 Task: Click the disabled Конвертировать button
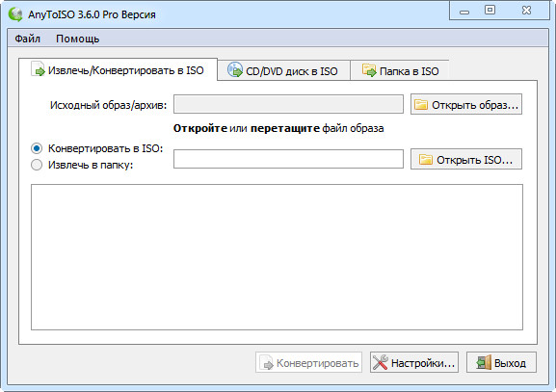point(309,362)
